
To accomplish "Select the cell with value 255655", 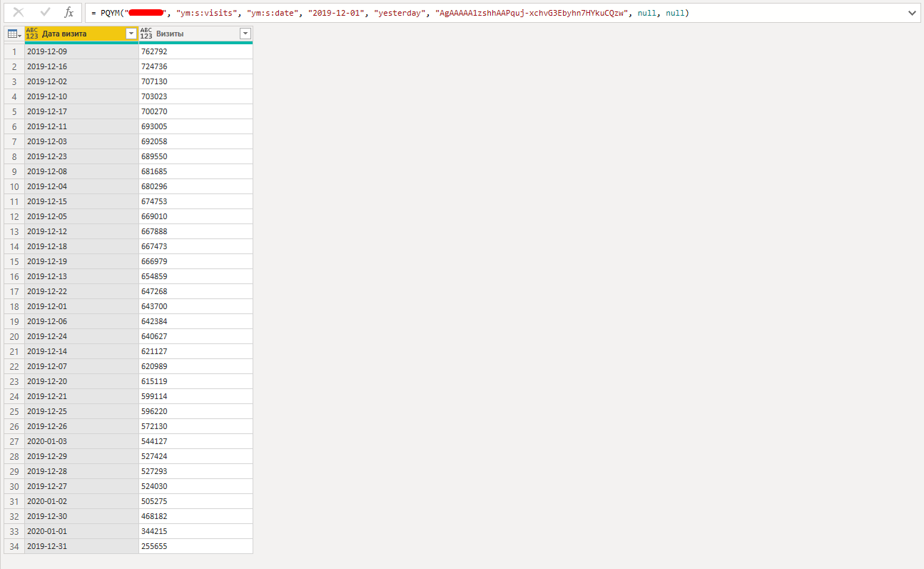I will pos(196,546).
